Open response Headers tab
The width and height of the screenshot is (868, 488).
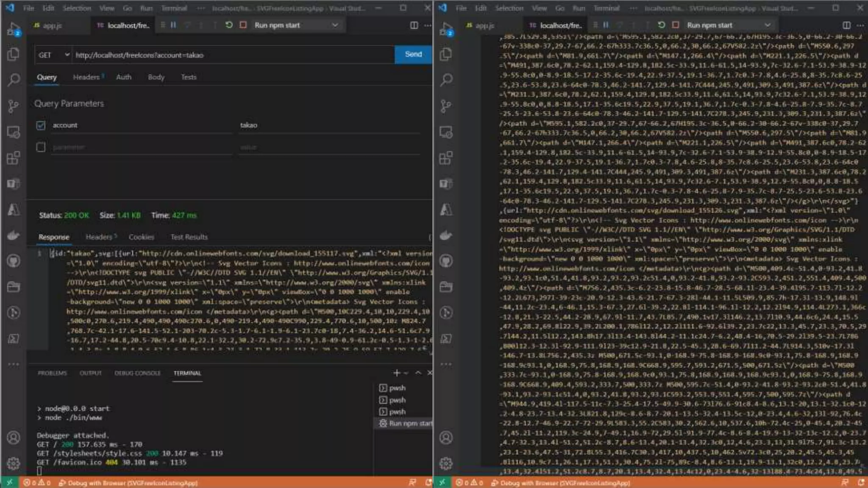click(99, 237)
